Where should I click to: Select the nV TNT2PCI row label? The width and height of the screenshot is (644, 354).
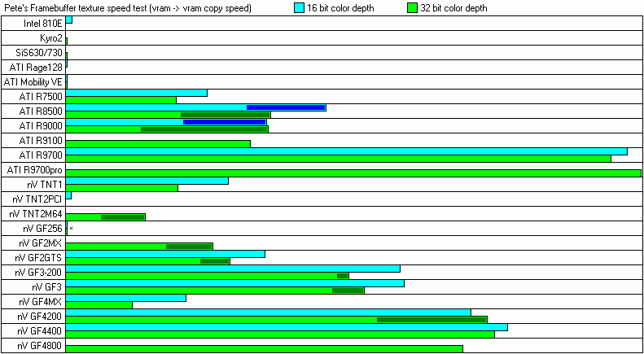coord(37,199)
